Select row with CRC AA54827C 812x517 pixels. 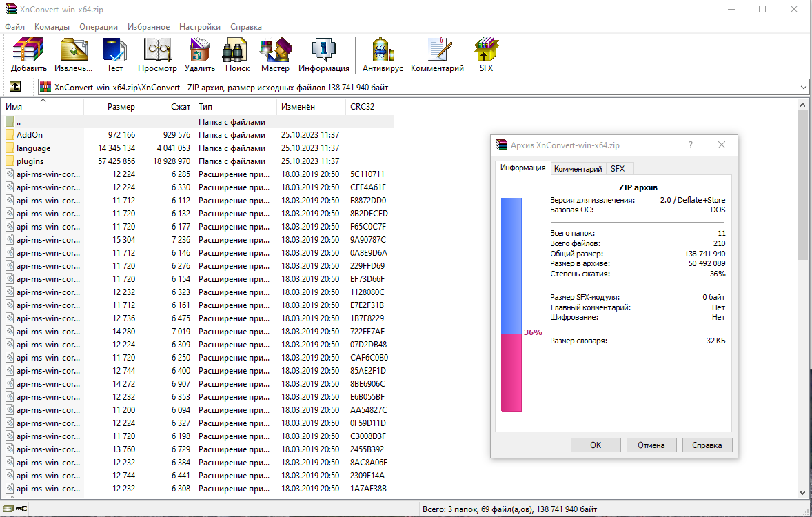pos(197,409)
